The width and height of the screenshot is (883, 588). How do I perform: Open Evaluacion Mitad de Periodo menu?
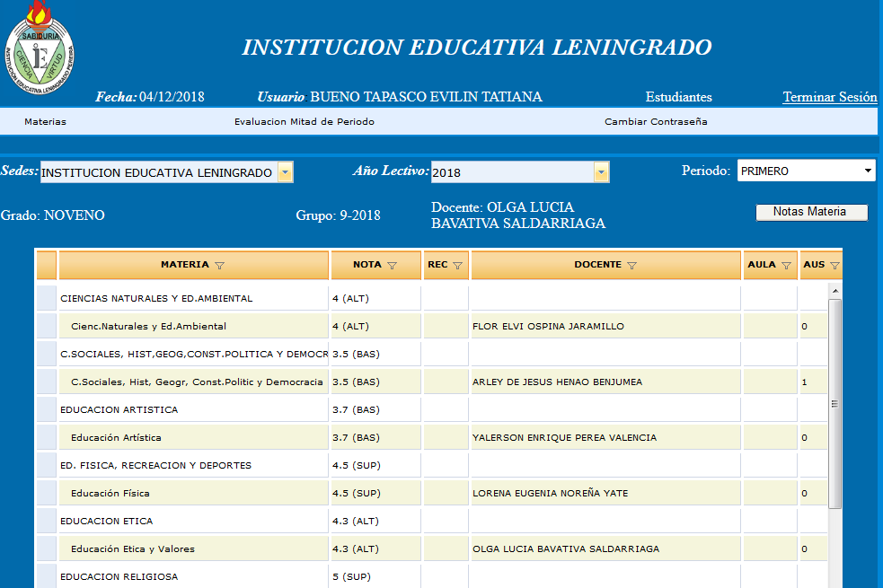tap(304, 121)
